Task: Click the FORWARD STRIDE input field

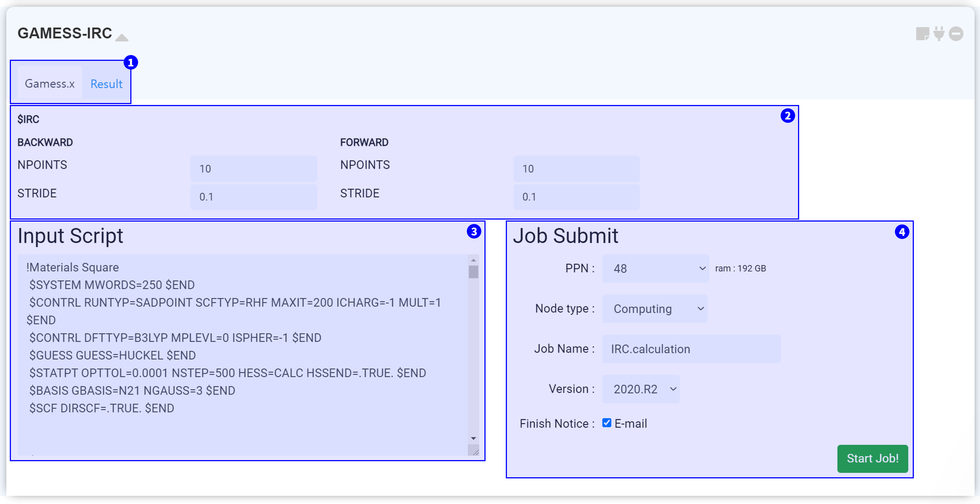Action: 576,197
